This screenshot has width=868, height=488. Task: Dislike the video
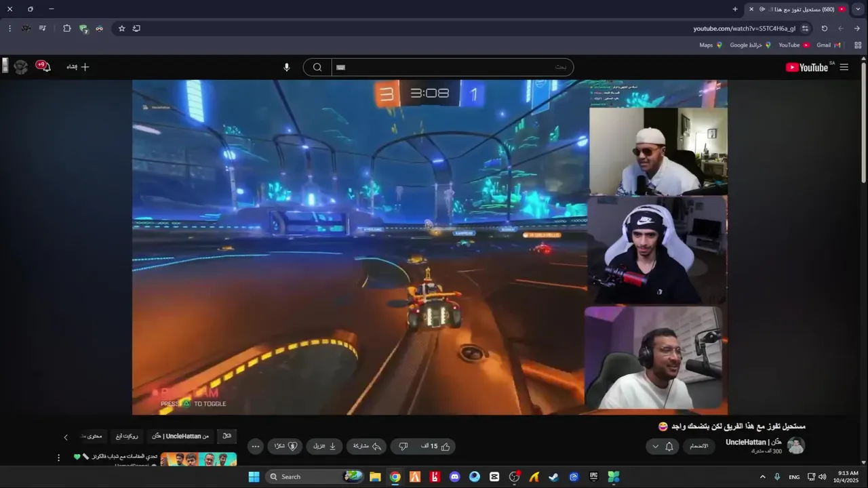(x=403, y=447)
